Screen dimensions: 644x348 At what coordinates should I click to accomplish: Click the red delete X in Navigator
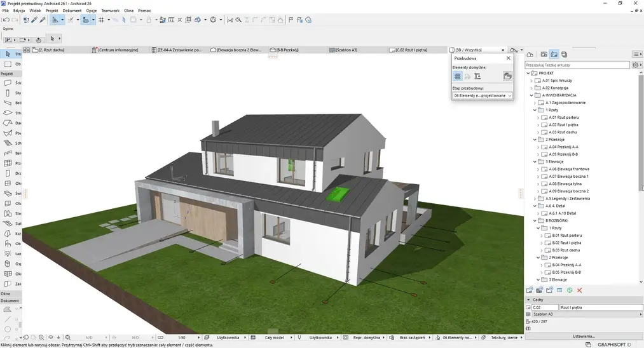(580, 290)
